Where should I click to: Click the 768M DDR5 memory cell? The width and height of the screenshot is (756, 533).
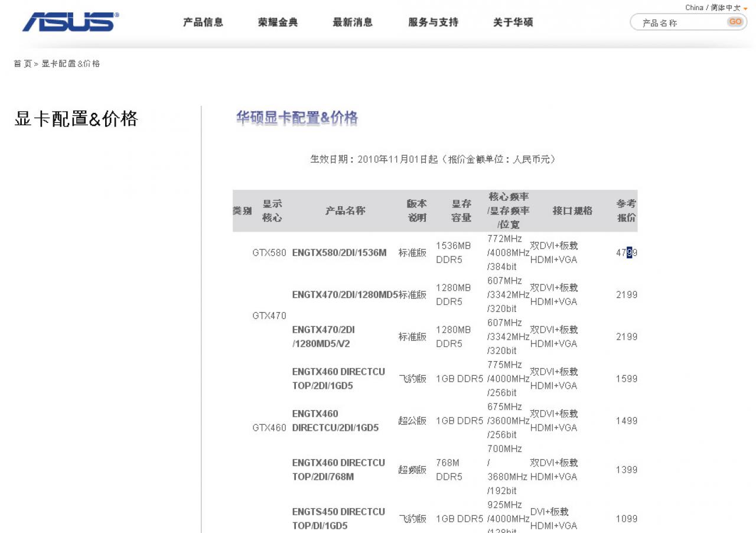[x=449, y=470]
